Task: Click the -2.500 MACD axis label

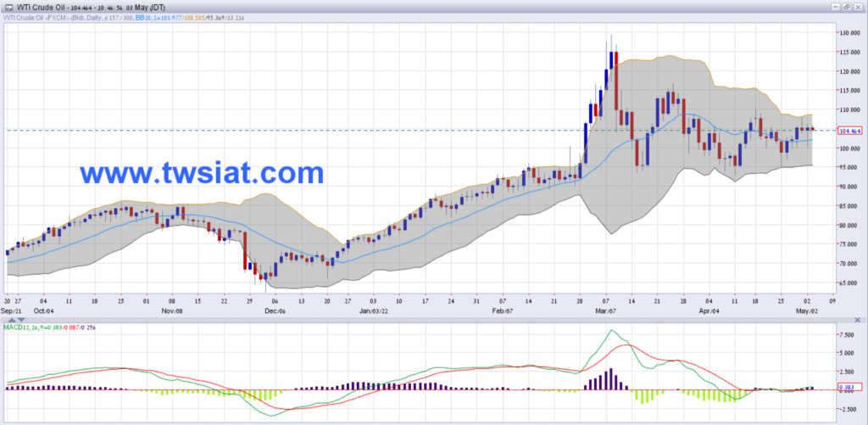Action: (x=849, y=409)
